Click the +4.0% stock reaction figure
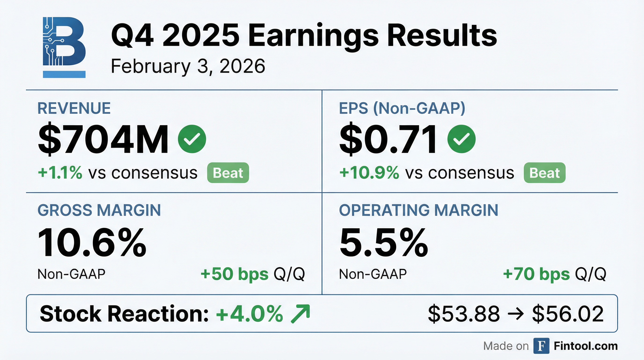 tap(249, 314)
